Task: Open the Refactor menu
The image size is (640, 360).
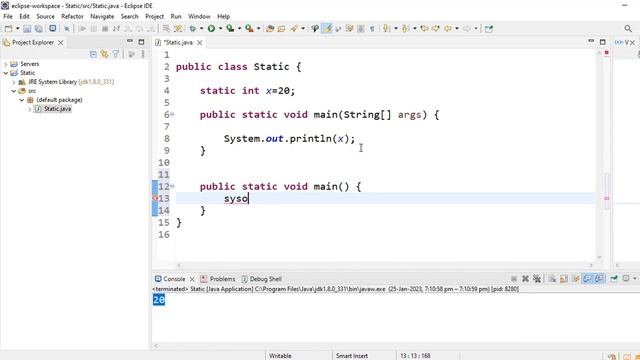Action: [72, 16]
